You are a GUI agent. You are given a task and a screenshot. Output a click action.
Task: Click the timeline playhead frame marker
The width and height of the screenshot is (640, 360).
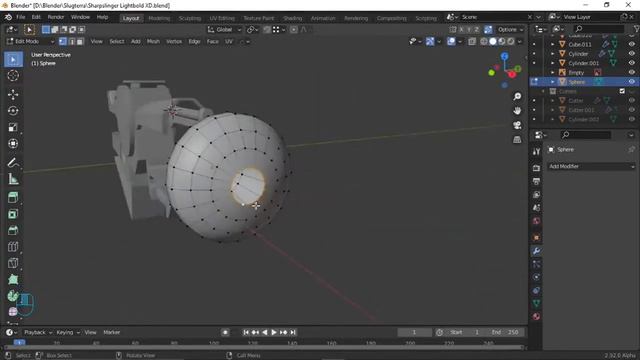[x=19, y=342]
